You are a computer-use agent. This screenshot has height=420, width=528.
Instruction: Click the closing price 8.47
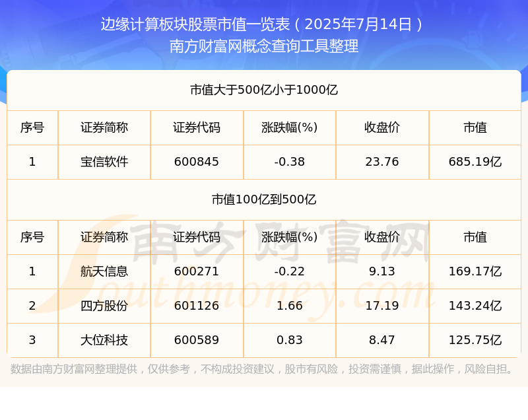[x=382, y=340]
